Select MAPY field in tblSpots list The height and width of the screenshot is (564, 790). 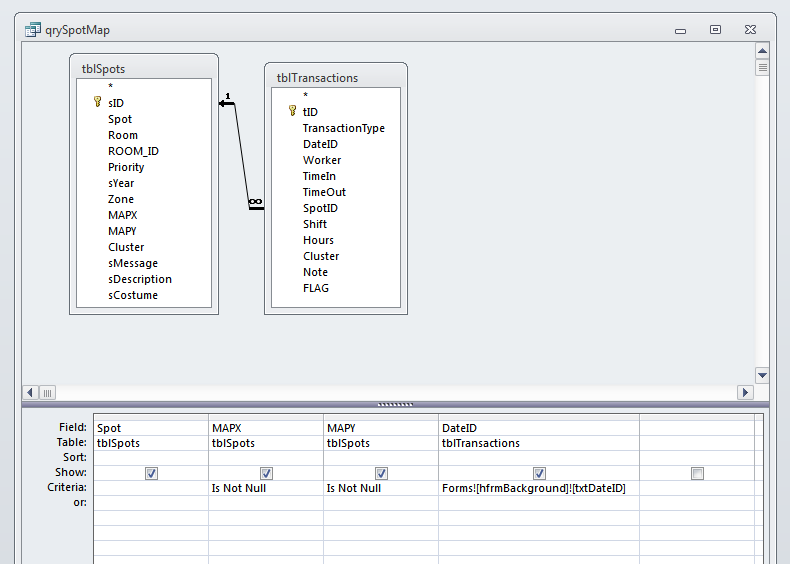click(x=122, y=231)
